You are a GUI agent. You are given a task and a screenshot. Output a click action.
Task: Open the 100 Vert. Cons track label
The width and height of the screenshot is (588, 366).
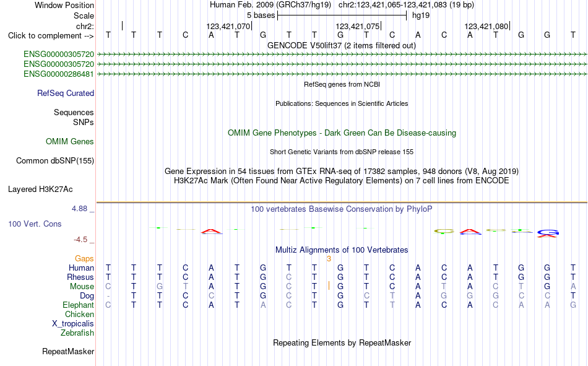click(35, 224)
